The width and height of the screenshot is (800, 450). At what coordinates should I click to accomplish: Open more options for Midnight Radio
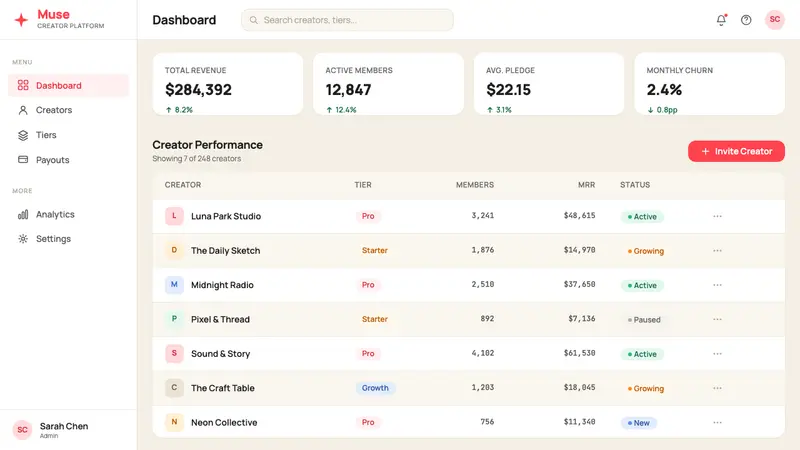(x=717, y=285)
